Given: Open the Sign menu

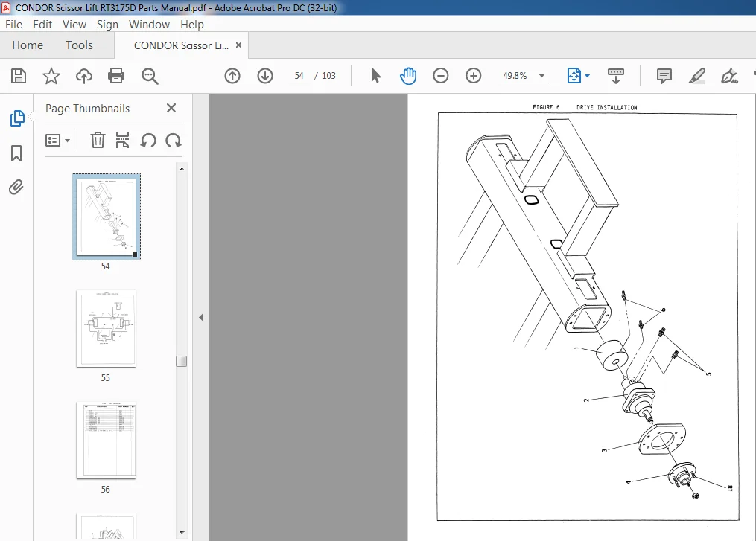Looking at the screenshot, I should [x=107, y=24].
